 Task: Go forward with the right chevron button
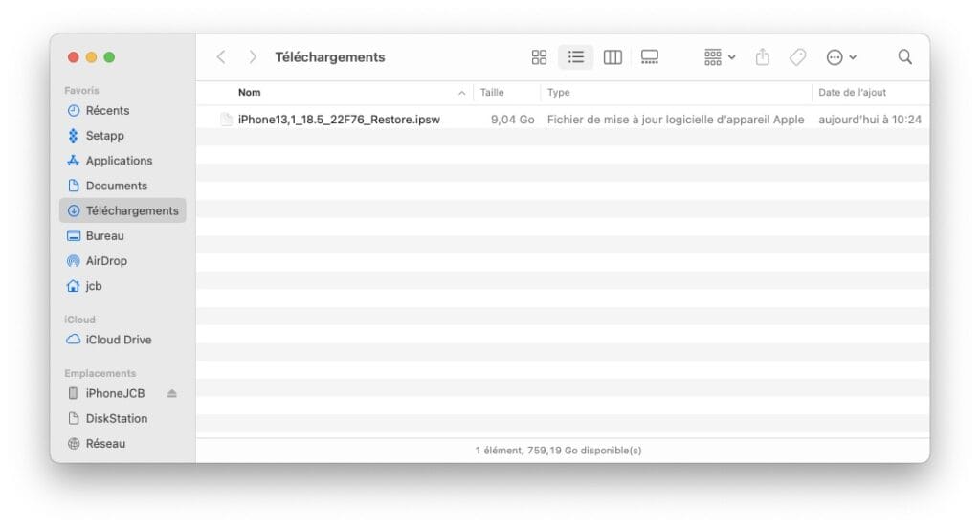pyautogui.click(x=253, y=57)
